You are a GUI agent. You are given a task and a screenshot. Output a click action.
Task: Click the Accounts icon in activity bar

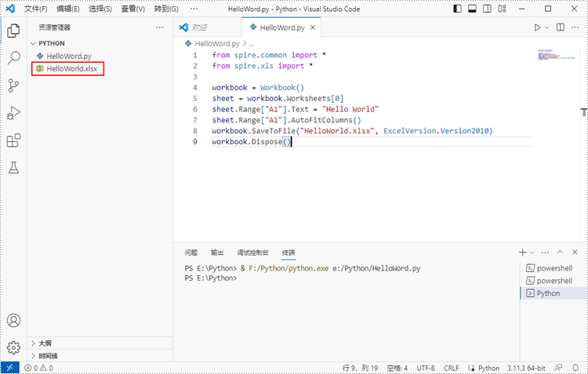(13, 321)
